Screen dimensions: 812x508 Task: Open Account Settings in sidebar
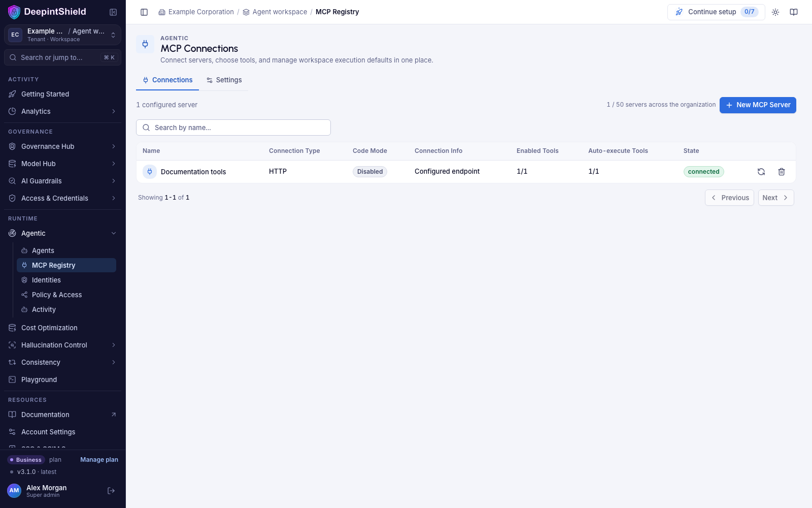[63, 432]
